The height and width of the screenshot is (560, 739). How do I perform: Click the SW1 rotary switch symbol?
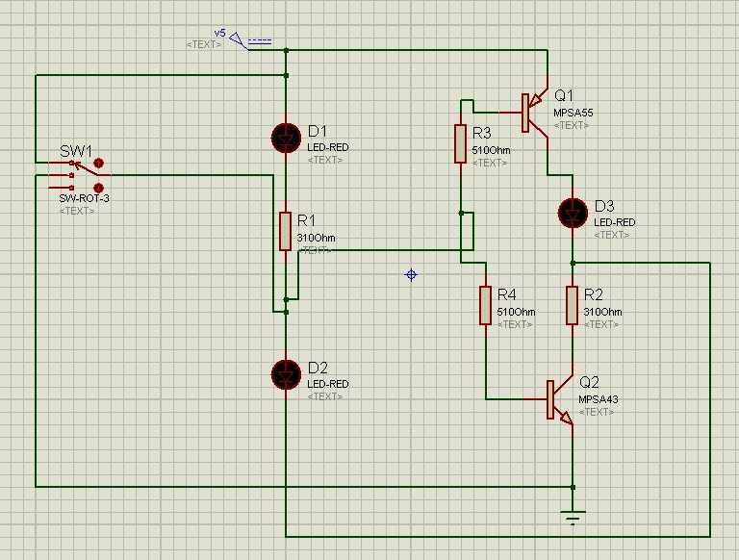tap(78, 175)
